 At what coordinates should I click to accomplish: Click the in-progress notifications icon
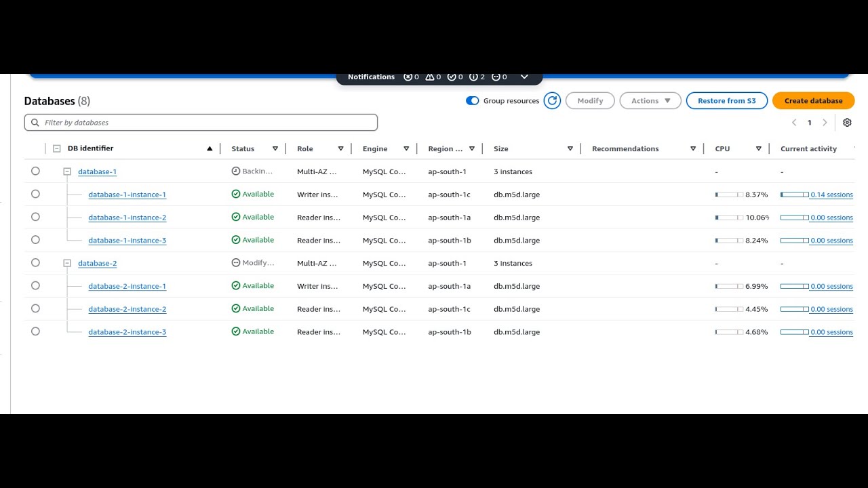(x=496, y=77)
